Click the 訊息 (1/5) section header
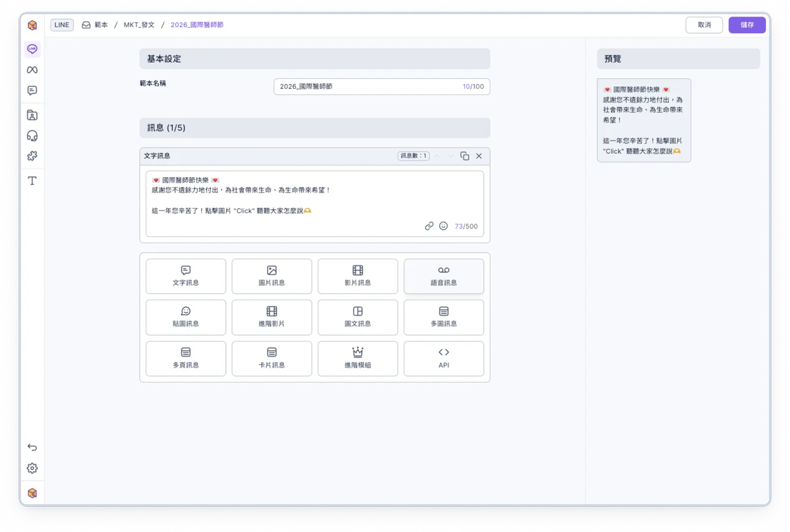Viewport: 790px width, 532px height. coord(315,128)
